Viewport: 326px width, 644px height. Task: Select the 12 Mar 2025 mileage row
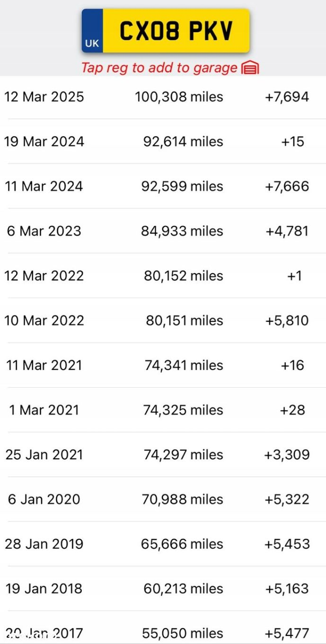163,97
